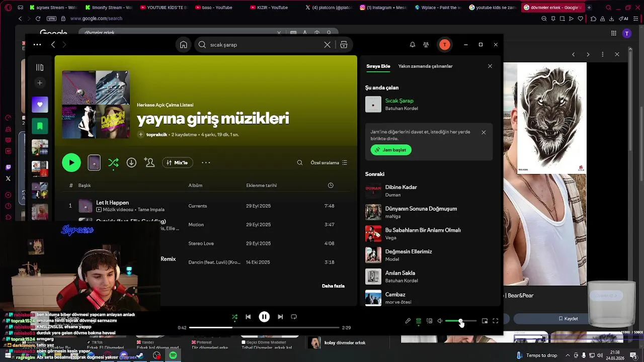This screenshot has width=644, height=362.
Task: Open the Spotify three-dot app menu
Action: coord(37,45)
